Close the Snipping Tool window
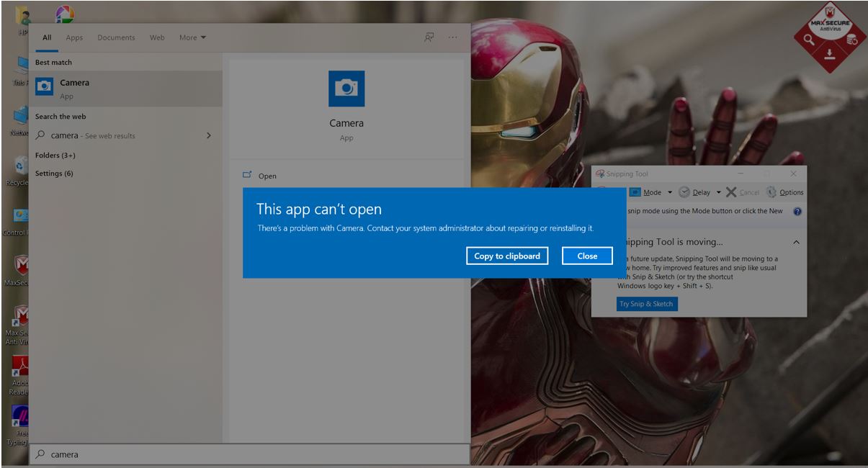Screen dimensions: 868x468 point(793,174)
